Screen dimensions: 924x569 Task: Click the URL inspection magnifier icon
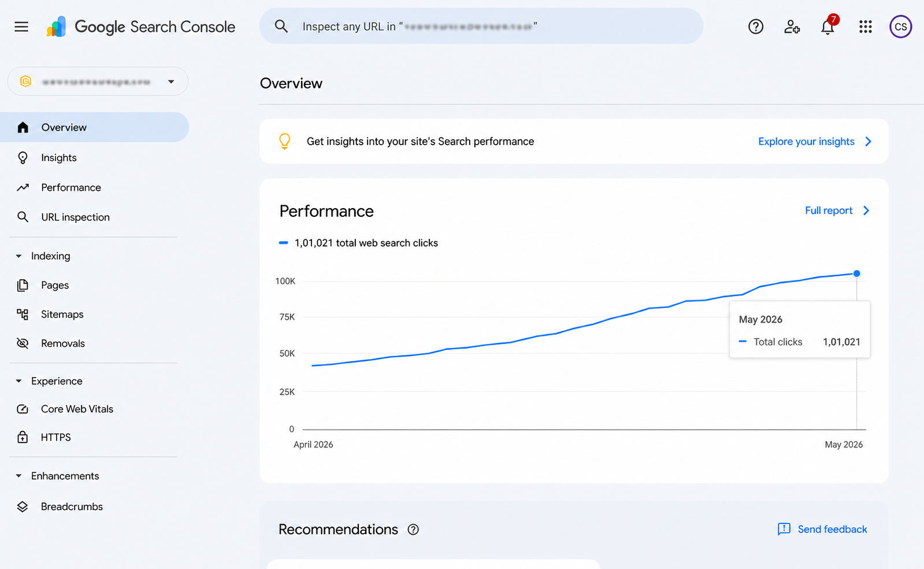[23, 217]
